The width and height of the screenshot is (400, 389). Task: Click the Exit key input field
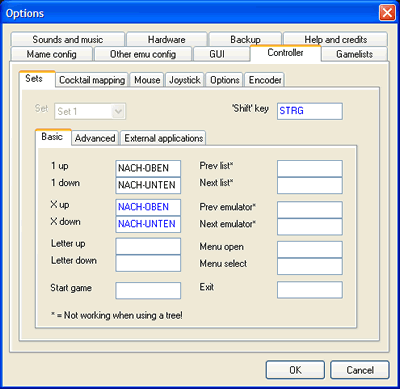point(310,290)
